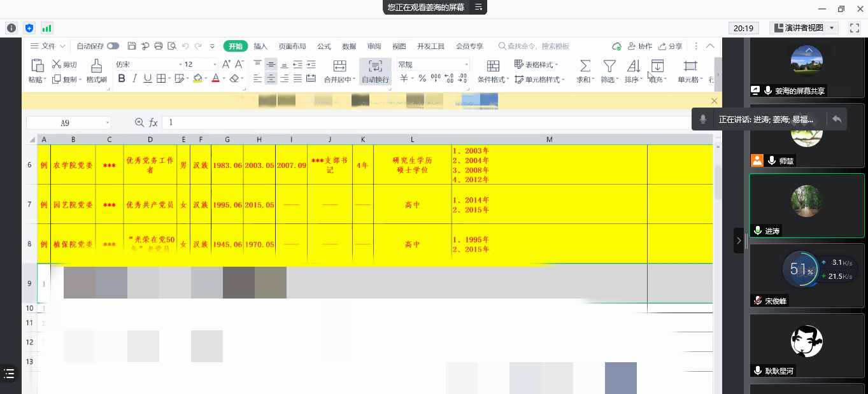Click the print icon in quick toolbar

159,46
